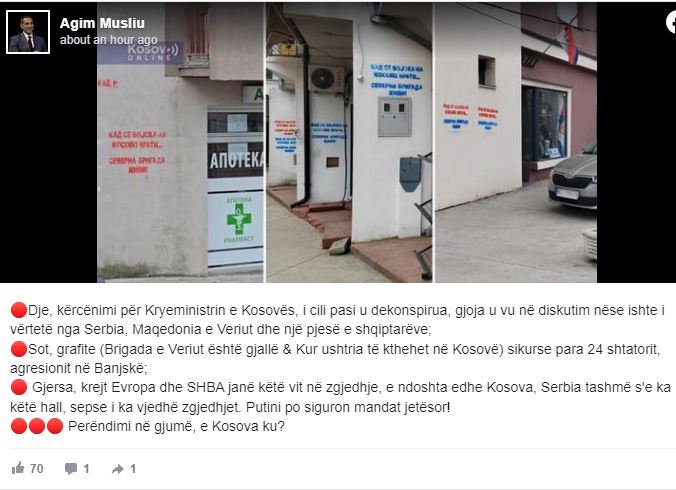The image size is (676, 490).
Task: Click the share count number 1
Action: 133,469
